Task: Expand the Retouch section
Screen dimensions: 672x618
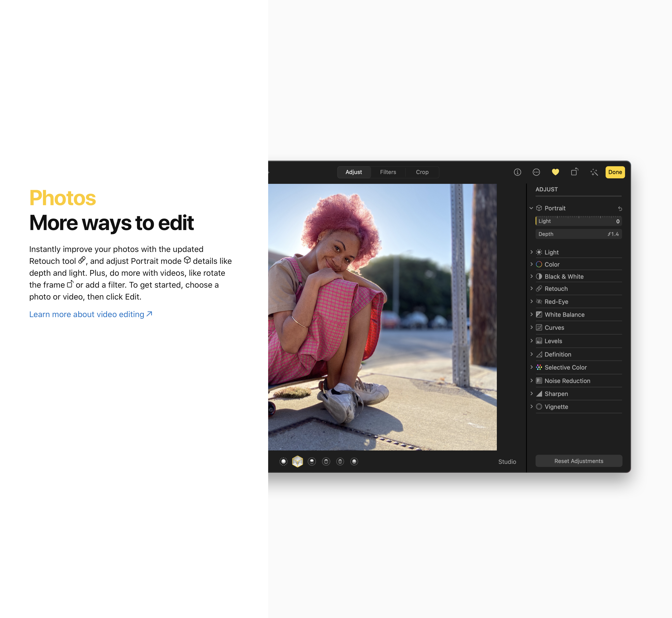Action: tap(531, 288)
